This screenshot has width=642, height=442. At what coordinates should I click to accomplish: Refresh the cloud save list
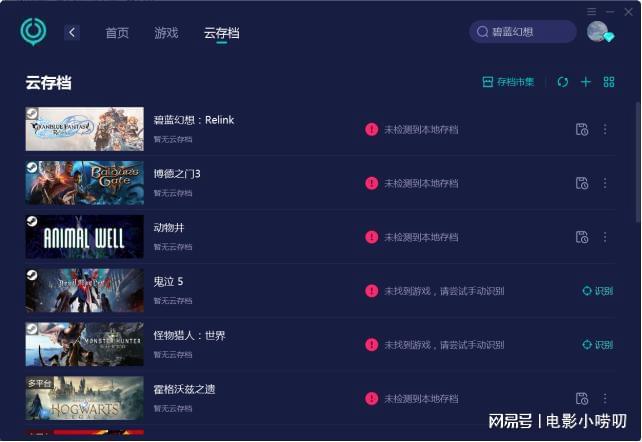pos(563,82)
